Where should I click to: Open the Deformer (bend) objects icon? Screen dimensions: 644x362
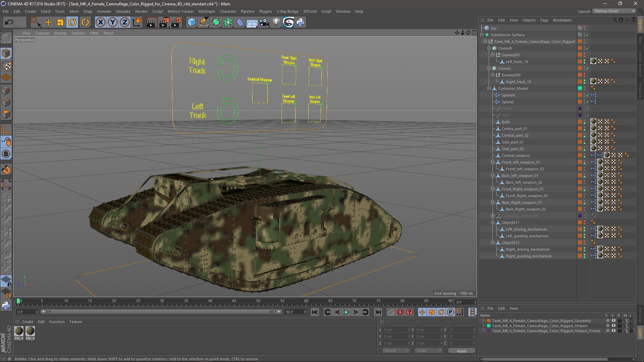tap(240, 22)
